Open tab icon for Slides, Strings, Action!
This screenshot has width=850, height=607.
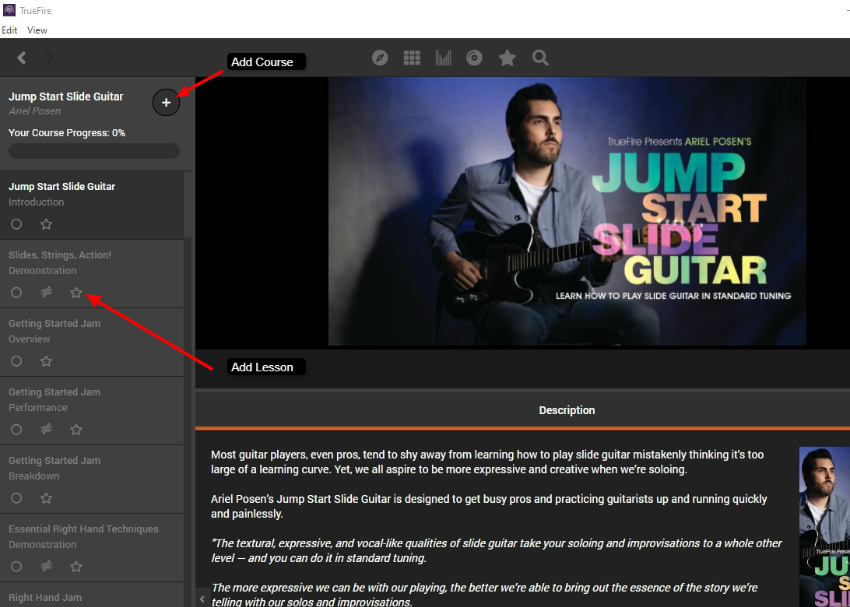[46, 293]
